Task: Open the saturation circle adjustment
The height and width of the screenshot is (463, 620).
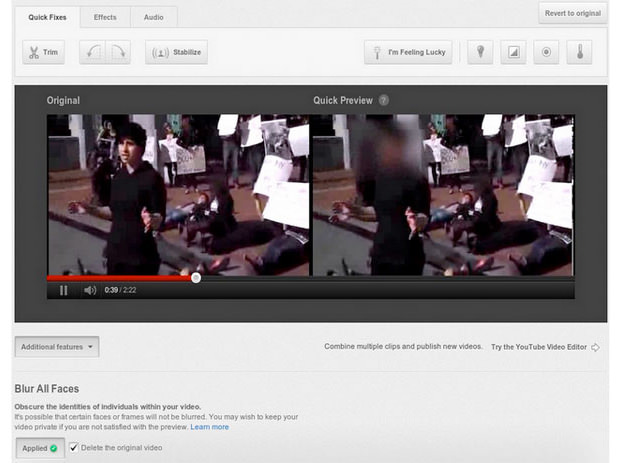Action: tap(545, 52)
